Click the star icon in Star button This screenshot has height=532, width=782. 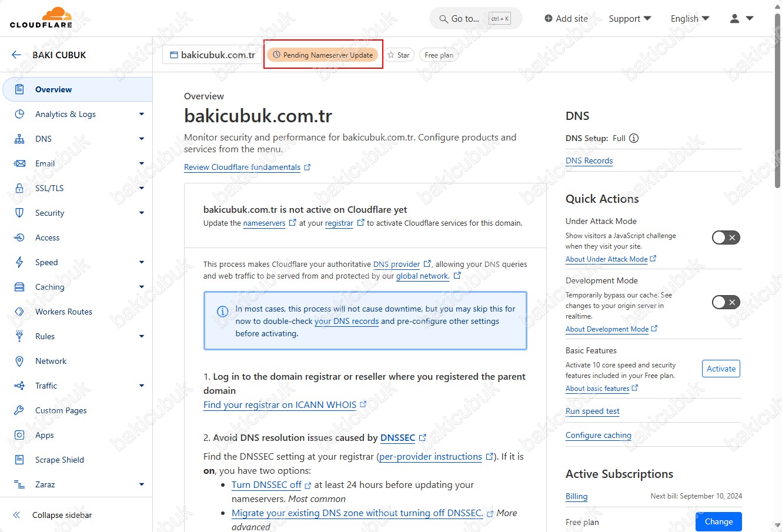point(391,55)
